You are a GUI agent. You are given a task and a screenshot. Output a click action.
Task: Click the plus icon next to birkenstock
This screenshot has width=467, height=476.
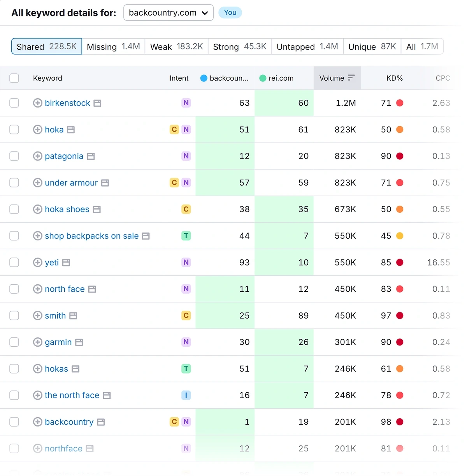(x=38, y=103)
